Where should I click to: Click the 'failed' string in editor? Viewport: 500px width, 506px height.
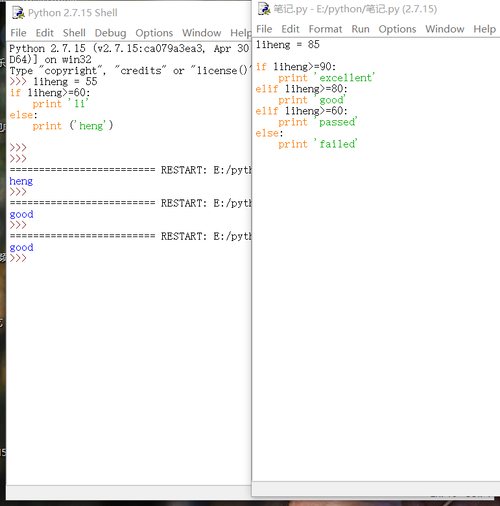pyautogui.click(x=336, y=144)
